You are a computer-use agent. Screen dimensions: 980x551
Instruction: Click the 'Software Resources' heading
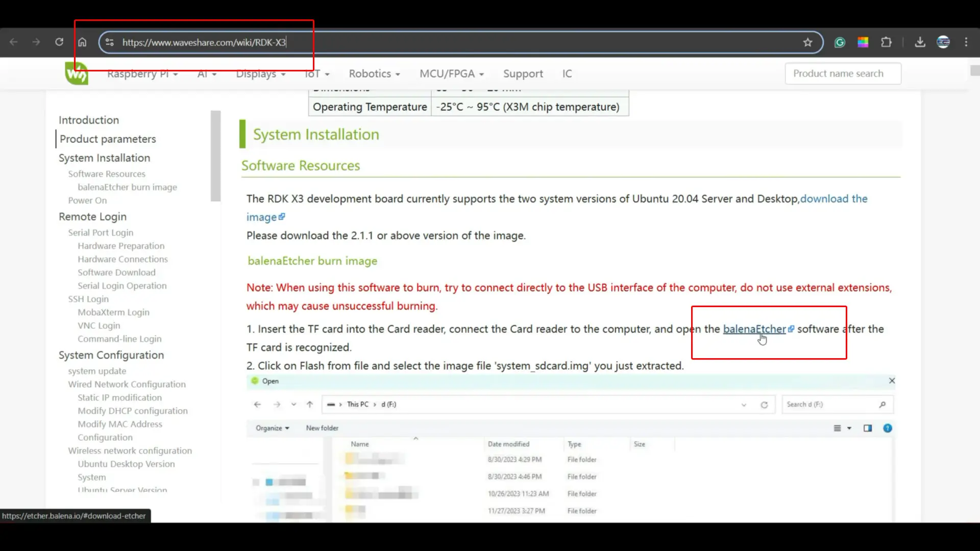(x=301, y=166)
